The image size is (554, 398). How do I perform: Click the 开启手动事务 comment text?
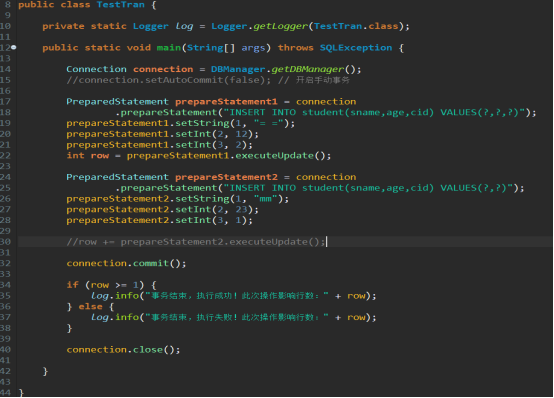click(x=323, y=80)
